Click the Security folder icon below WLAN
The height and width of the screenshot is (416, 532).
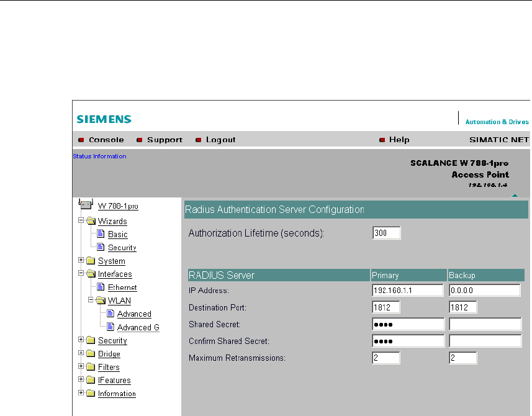coord(91,340)
